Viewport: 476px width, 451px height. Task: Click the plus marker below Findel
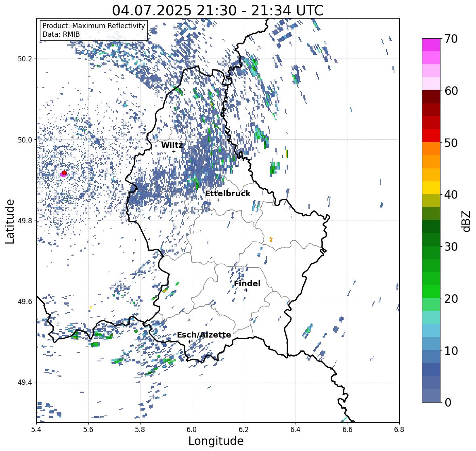(246, 290)
